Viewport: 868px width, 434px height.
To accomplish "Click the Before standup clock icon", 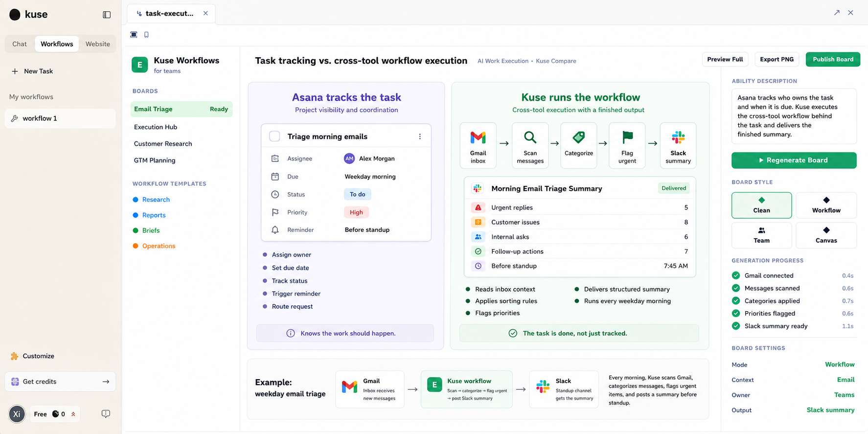I will [x=478, y=266].
